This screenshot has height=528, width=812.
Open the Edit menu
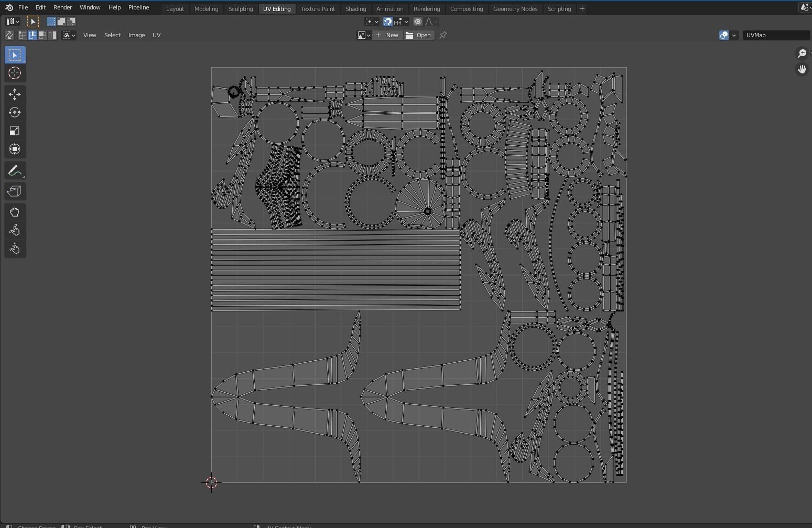[x=40, y=7]
